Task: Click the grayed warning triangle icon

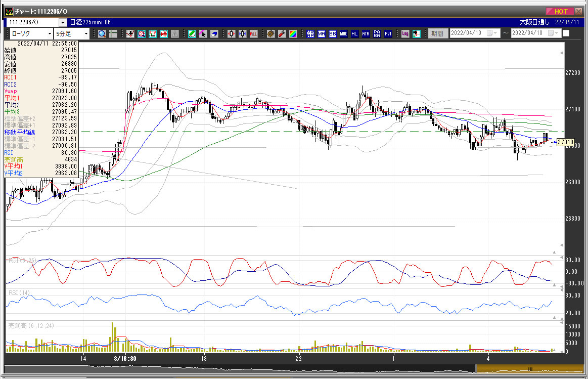Action: 175,34
